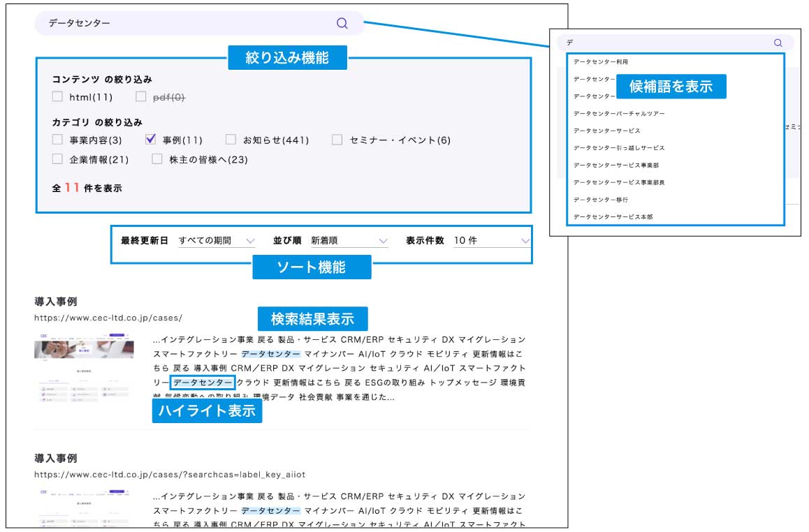This screenshot has height=532, width=809.
Task: Choose suggestion データセンターサービス事業部長
Action: [x=619, y=182]
